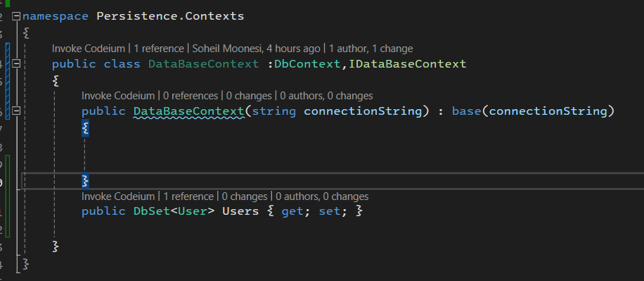Collapse the DataBaseContext constructor outline
Image resolution: width=644 pixels, height=281 pixels.
point(16,111)
